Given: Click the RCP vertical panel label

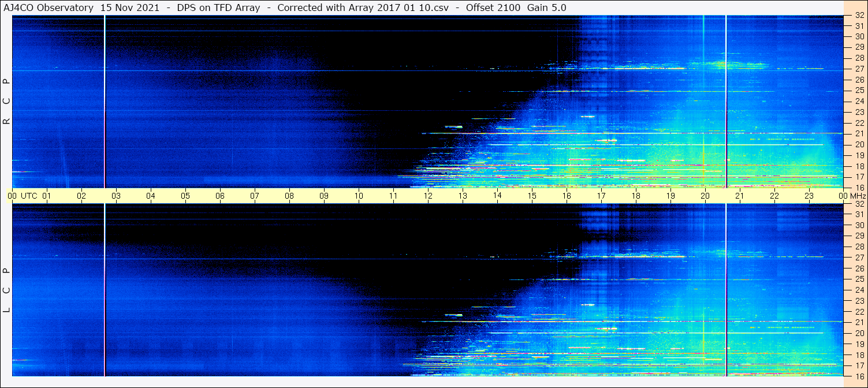Looking at the screenshot, I should (x=7, y=101).
